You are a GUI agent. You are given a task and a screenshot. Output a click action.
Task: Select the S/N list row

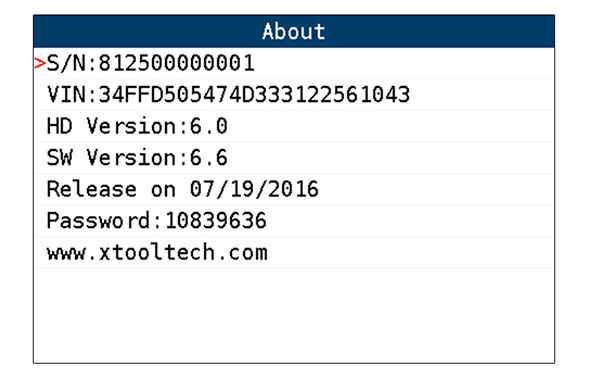pos(294,63)
